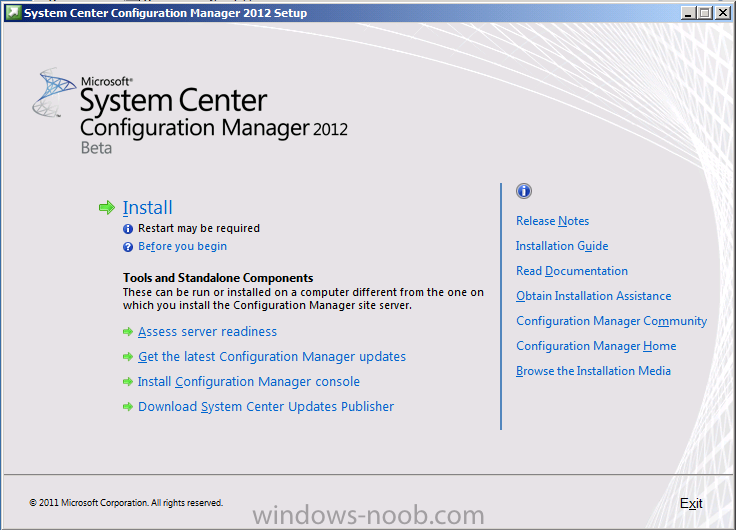Image resolution: width=736 pixels, height=530 pixels.
Task: Click arrow icon beside Install Configuration Manager console
Action: coord(128,382)
